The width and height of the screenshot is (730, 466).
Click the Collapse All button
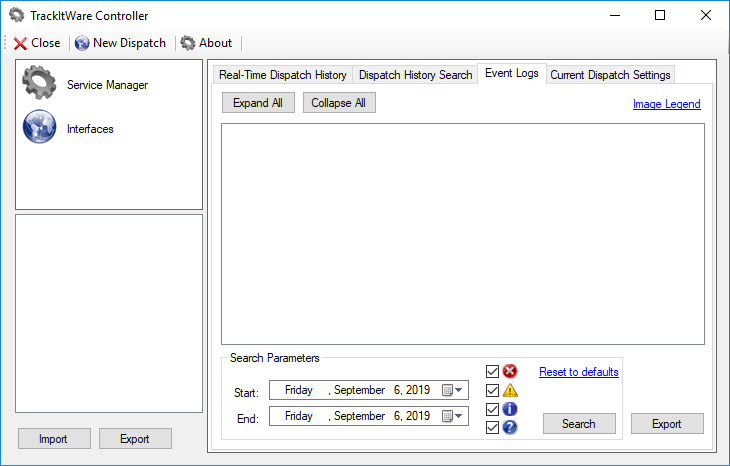[339, 103]
